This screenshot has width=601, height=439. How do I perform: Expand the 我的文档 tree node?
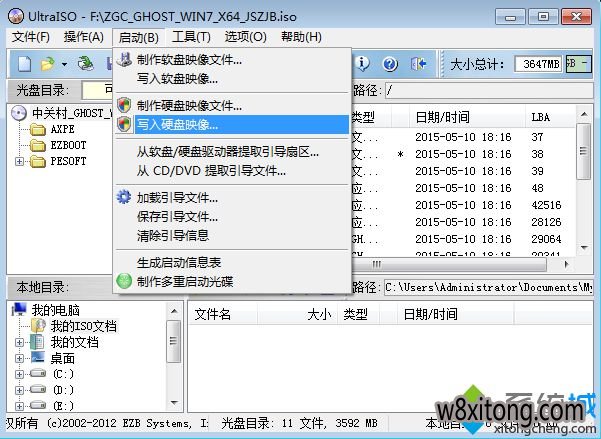(19, 342)
